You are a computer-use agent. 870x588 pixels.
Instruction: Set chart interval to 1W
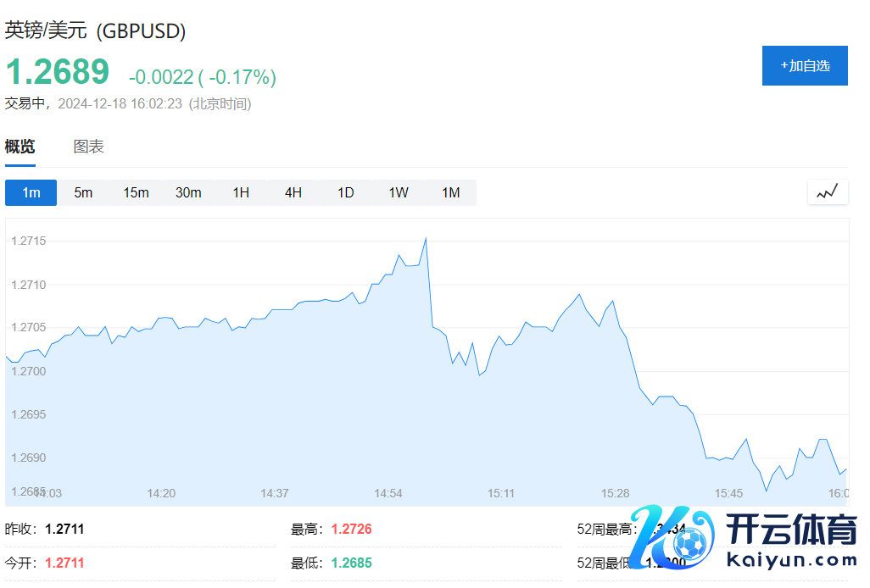[x=399, y=192]
